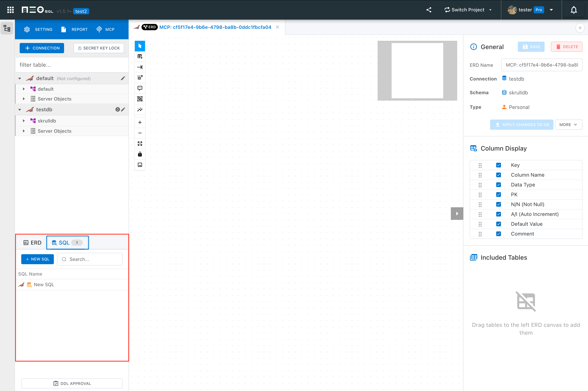Expand the default schema under default
Image resolution: width=588 pixels, height=391 pixels.
tap(24, 89)
